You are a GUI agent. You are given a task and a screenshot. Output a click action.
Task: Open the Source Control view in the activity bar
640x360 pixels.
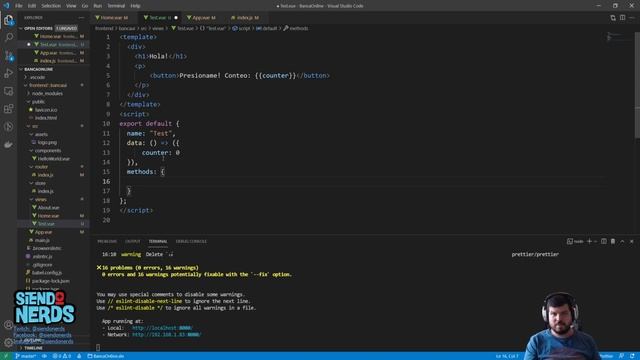pos(9,56)
